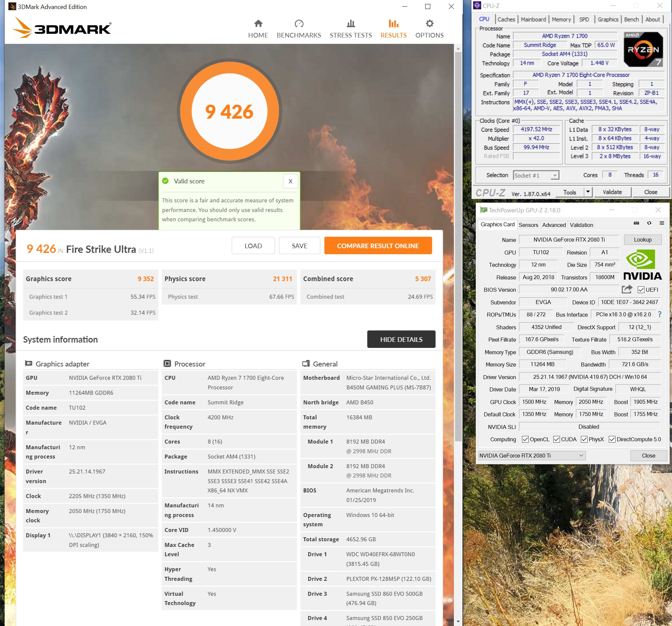Switch to the GPU-Z Sensors tab
Screen dimensions: 672x626
click(528, 225)
